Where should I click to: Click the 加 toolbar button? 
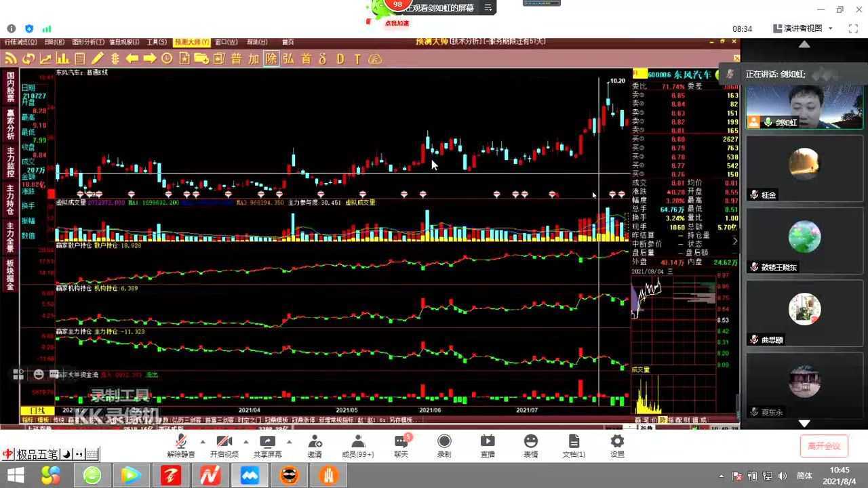[x=254, y=59]
